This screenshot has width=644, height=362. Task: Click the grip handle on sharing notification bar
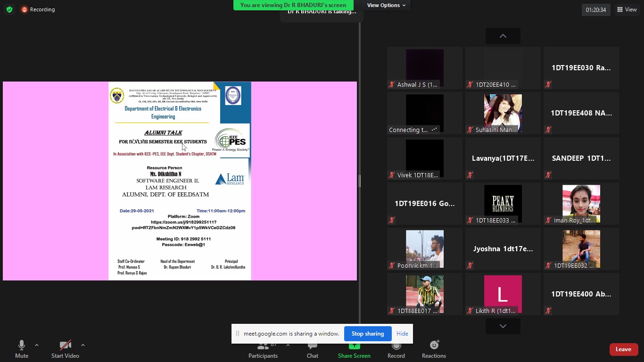[238, 334]
